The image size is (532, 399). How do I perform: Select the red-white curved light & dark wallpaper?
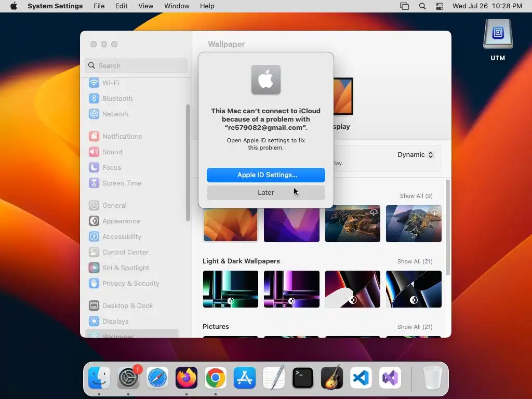353,289
